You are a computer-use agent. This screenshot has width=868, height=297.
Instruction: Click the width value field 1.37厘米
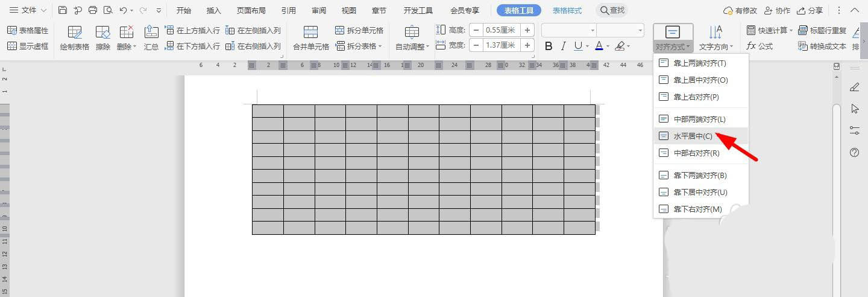click(502, 45)
